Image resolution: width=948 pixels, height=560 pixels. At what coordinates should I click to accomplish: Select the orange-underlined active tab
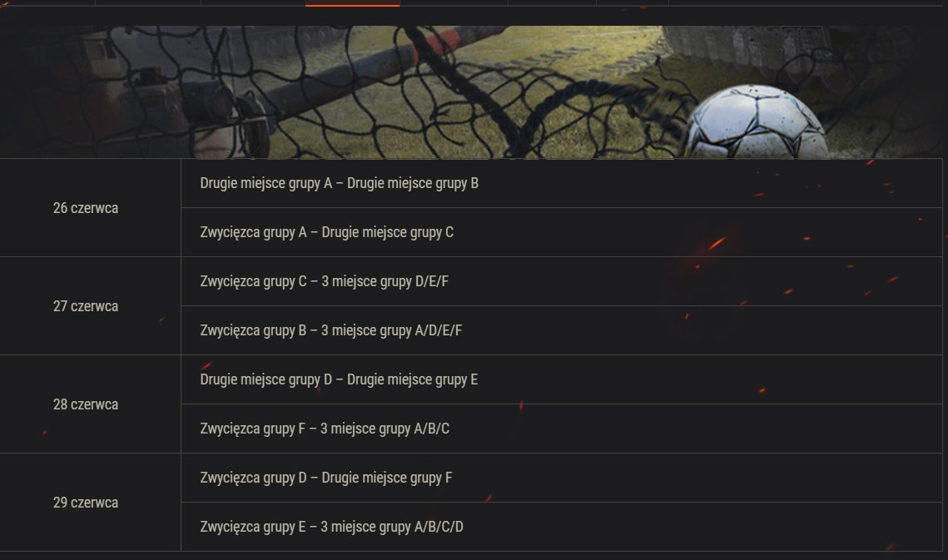point(352,3)
